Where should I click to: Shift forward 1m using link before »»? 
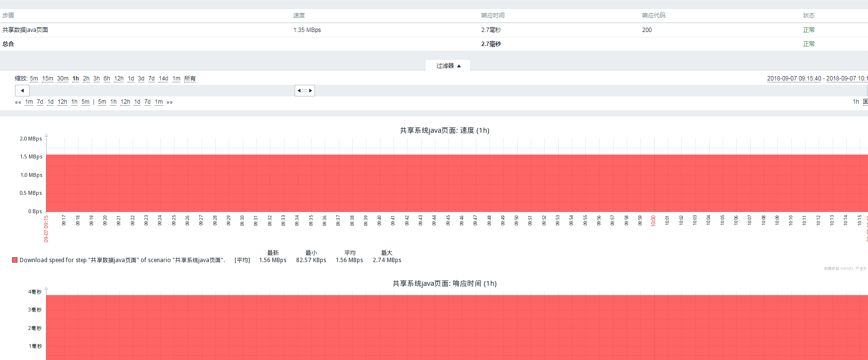[158, 102]
